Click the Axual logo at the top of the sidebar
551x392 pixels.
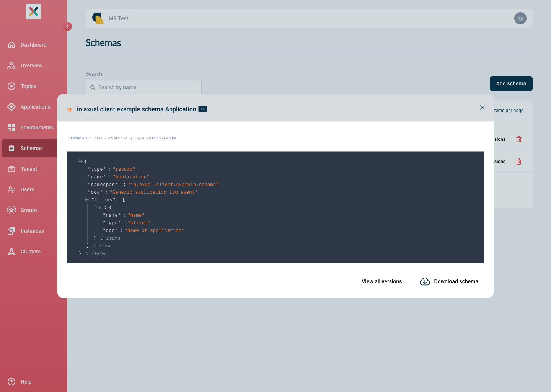(33, 11)
